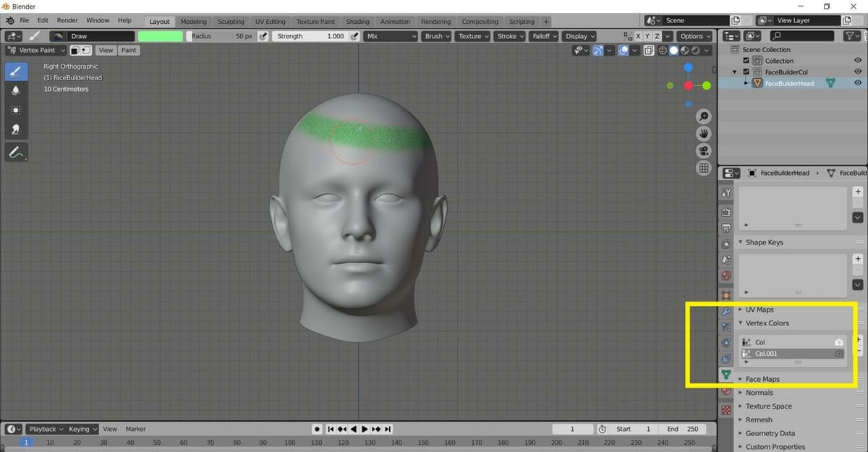Expand the Face Maps panel
Viewport: 868px width, 452px height.
[x=762, y=379]
